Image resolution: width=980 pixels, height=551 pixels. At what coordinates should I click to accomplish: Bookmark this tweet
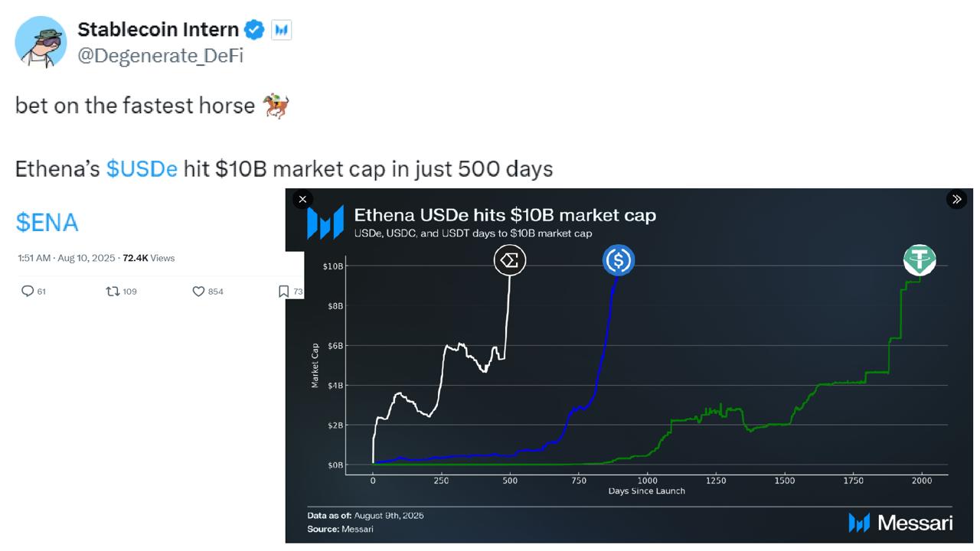(283, 291)
